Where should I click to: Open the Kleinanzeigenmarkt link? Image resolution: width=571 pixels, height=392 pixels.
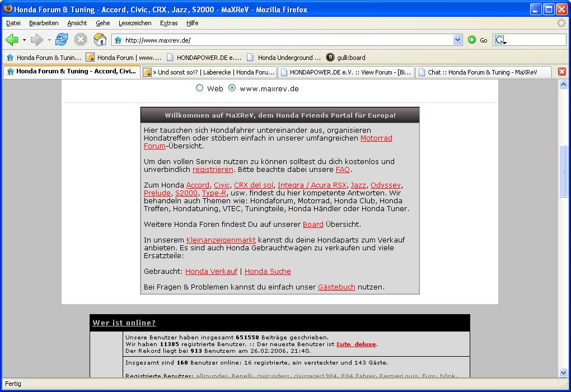tap(221, 240)
